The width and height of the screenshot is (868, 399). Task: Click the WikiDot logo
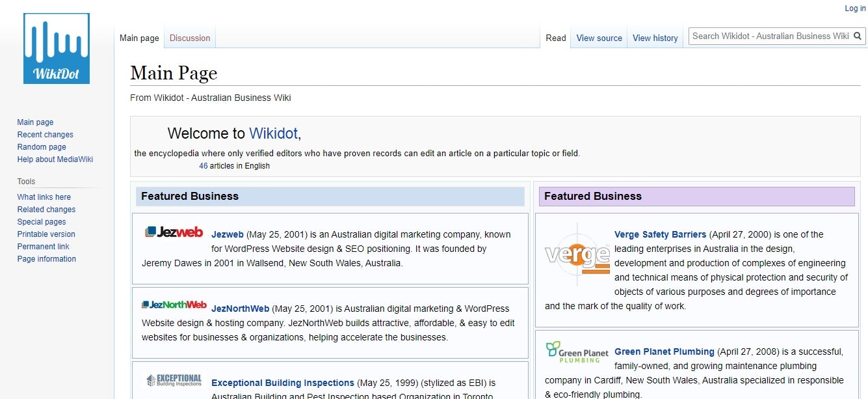tap(56, 48)
